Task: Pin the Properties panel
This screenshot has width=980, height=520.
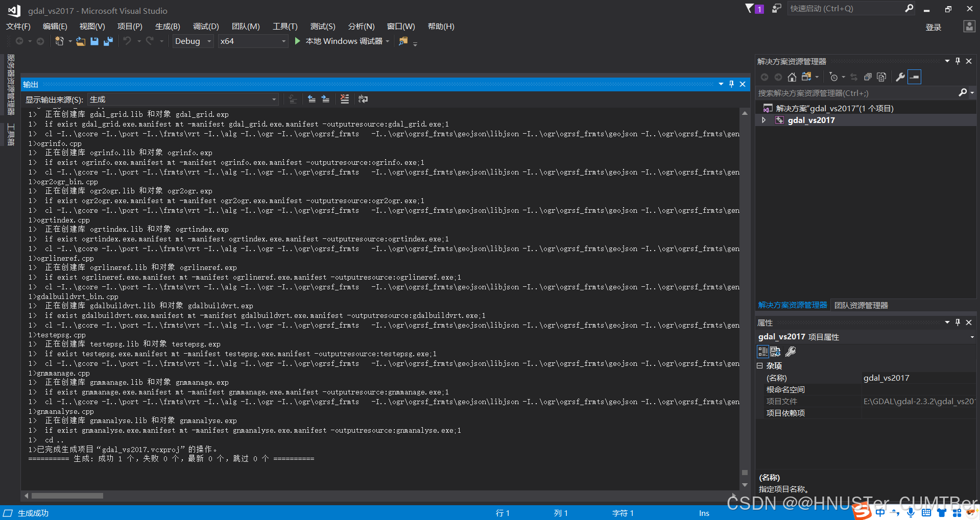Action: point(958,323)
